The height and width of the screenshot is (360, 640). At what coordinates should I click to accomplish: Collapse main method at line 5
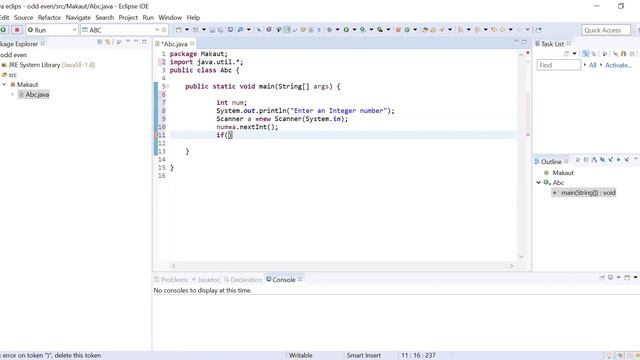[167, 86]
